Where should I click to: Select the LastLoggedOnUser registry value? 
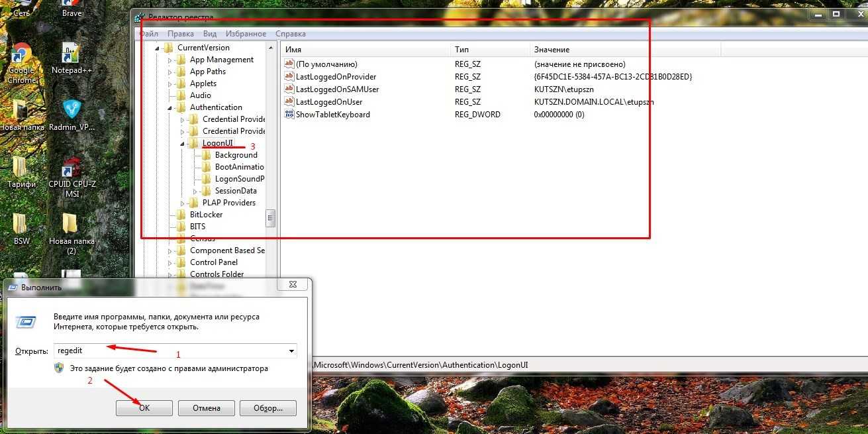click(329, 102)
